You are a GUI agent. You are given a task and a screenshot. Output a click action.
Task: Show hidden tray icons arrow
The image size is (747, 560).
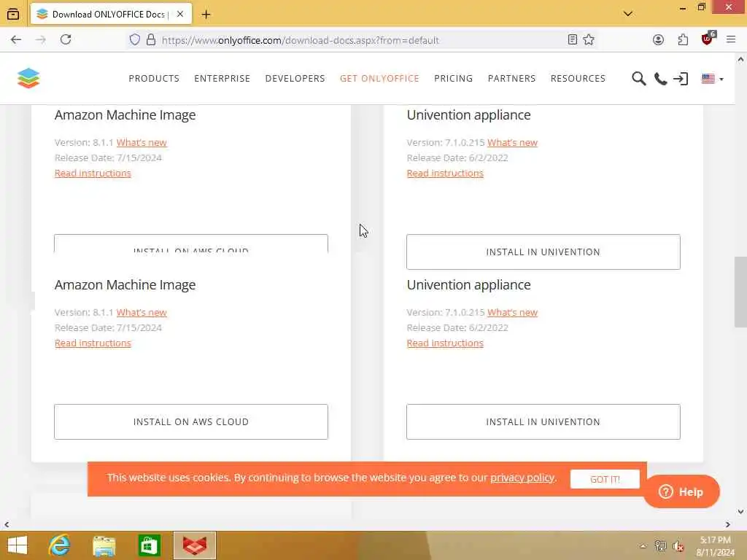(643, 546)
